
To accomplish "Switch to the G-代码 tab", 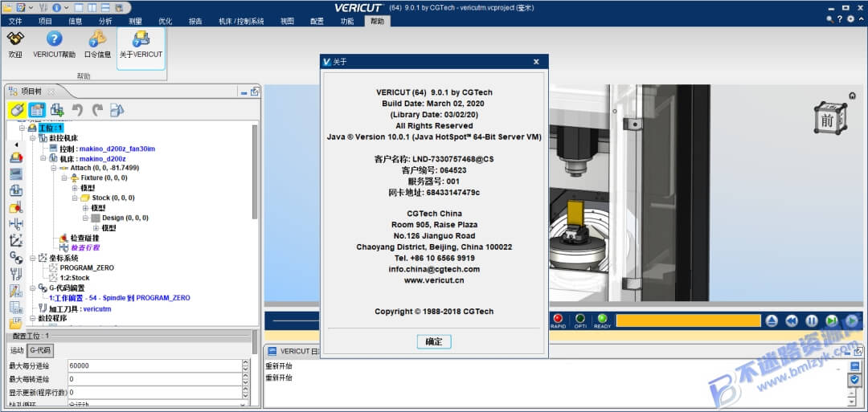I will pos(40,350).
